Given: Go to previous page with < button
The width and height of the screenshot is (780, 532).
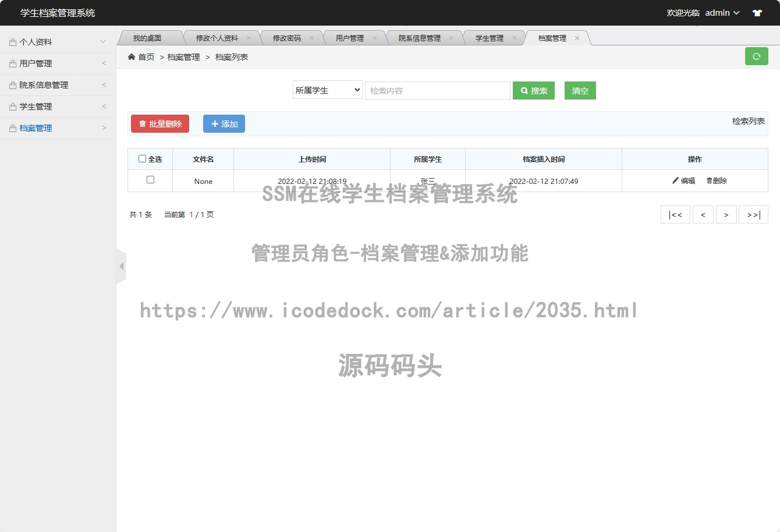Looking at the screenshot, I should pyautogui.click(x=703, y=214).
